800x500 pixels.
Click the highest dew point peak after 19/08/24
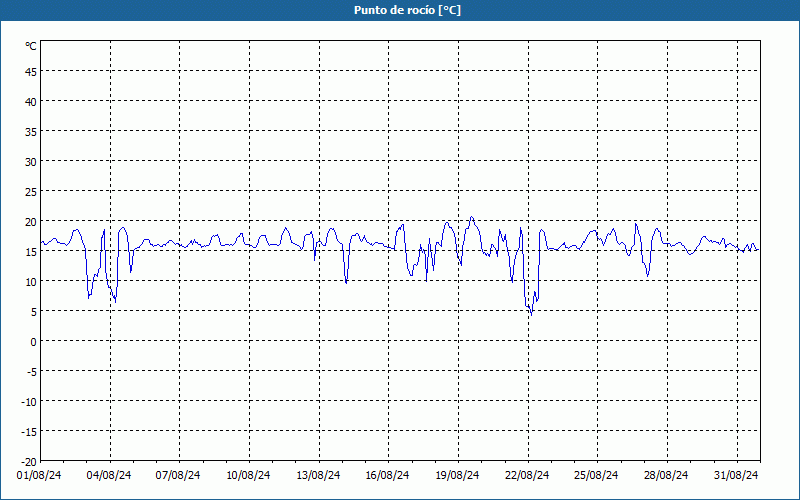(471, 217)
